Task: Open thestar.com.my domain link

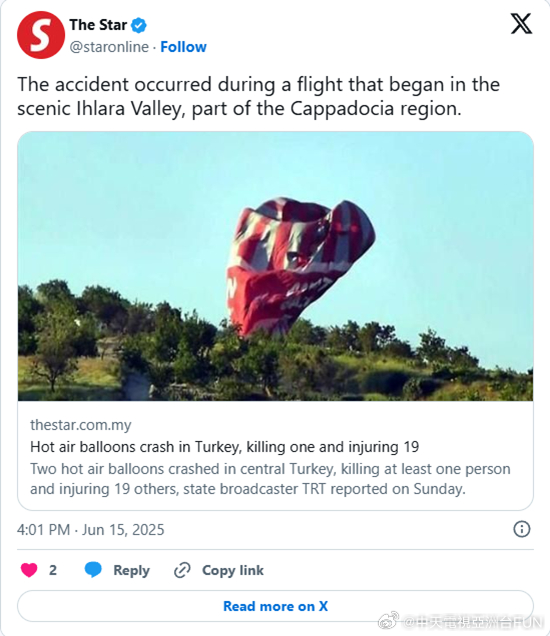Action: pyautogui.click(x=81, y=425)
